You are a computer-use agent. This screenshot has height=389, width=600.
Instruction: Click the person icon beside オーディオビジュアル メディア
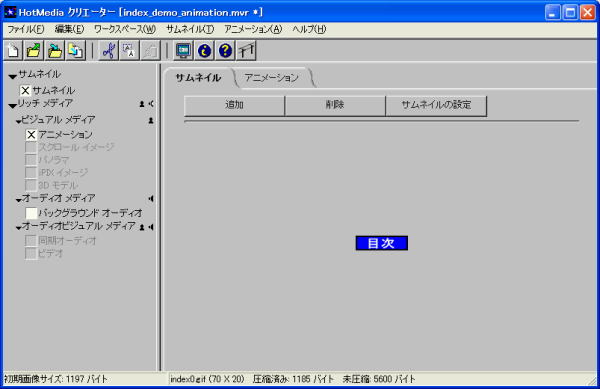click(142, 227)
